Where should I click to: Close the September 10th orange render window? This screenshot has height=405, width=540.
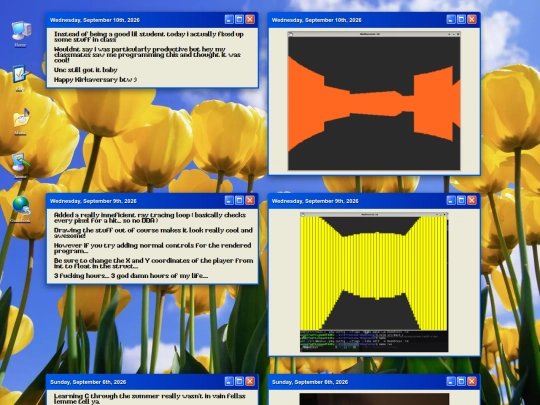472,19
